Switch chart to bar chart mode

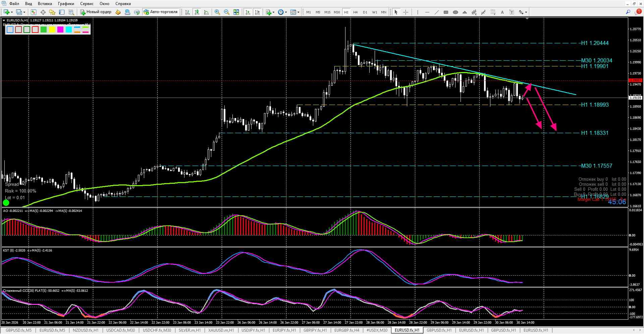187,12
